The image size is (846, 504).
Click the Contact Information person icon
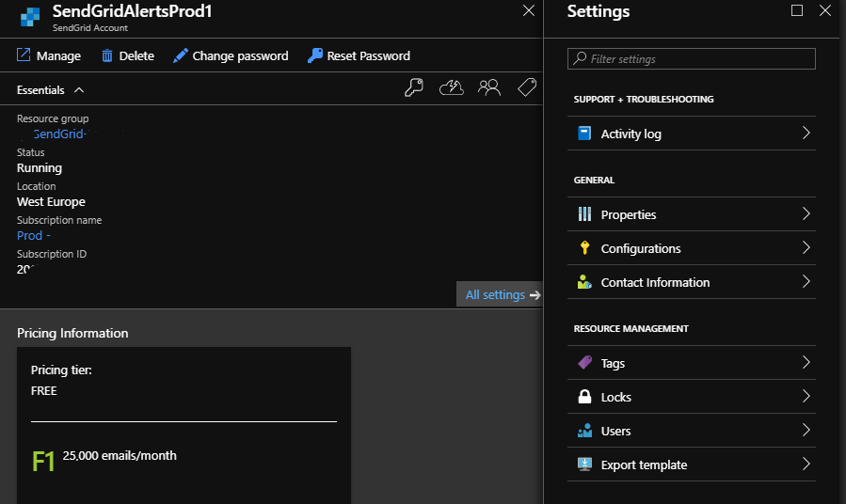click(584, 282)
